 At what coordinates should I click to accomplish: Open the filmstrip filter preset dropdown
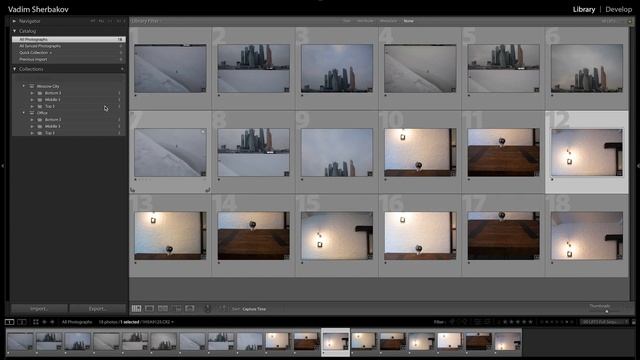point(604,322)
